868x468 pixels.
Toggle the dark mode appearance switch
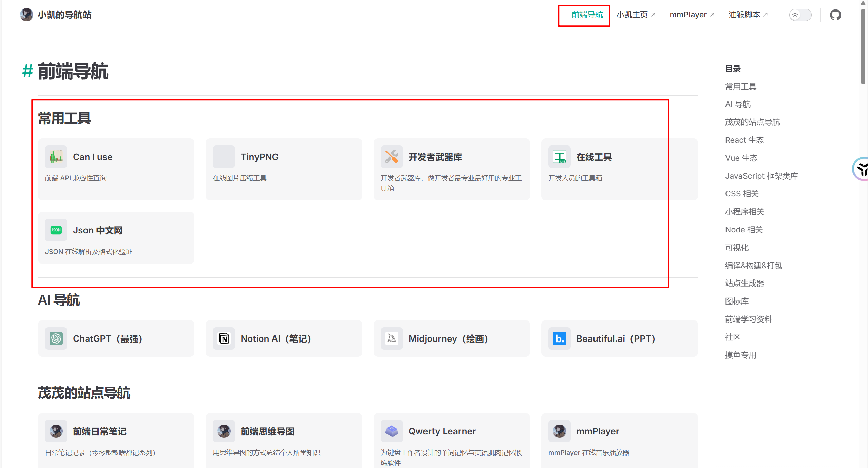coord(800,15)
